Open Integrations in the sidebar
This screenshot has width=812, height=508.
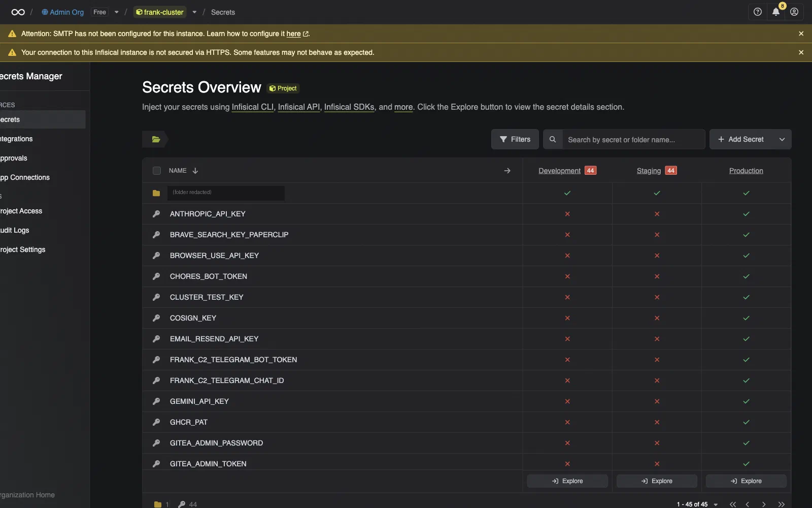click(43, 139)
